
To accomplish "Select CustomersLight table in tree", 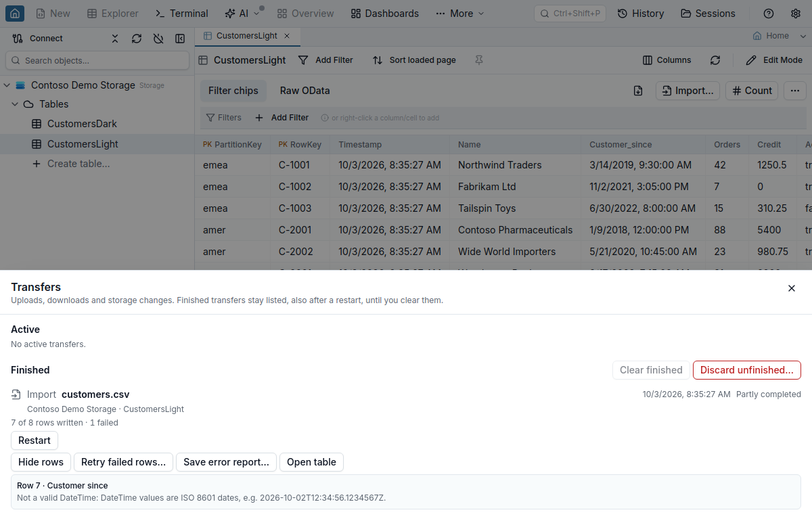I will (83, 144).
